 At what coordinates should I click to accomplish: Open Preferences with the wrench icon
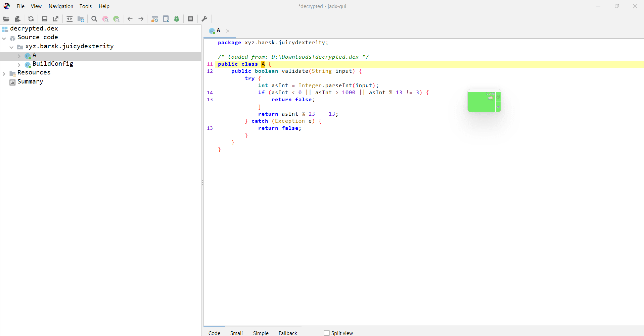[x=204, y=19]
